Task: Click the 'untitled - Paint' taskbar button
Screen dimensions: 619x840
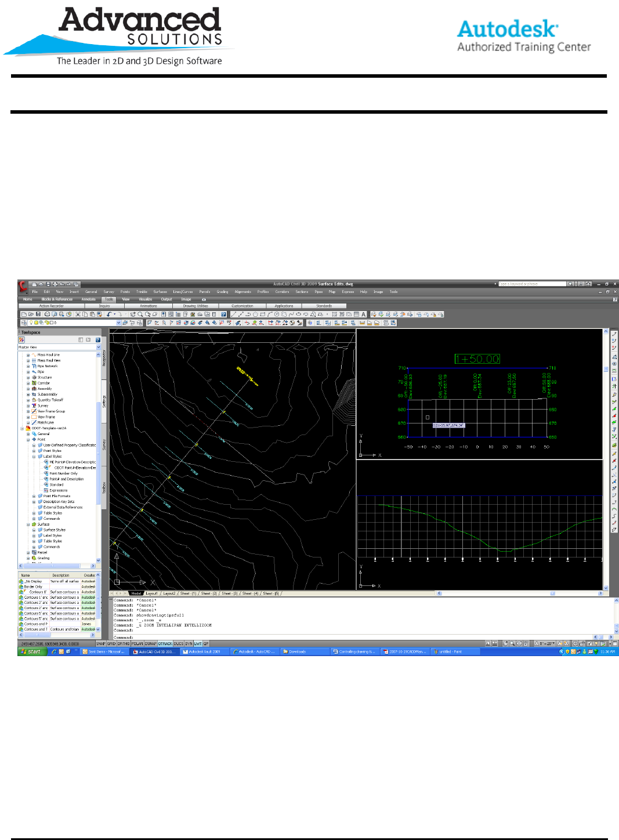Action: (x=455, y=651)
